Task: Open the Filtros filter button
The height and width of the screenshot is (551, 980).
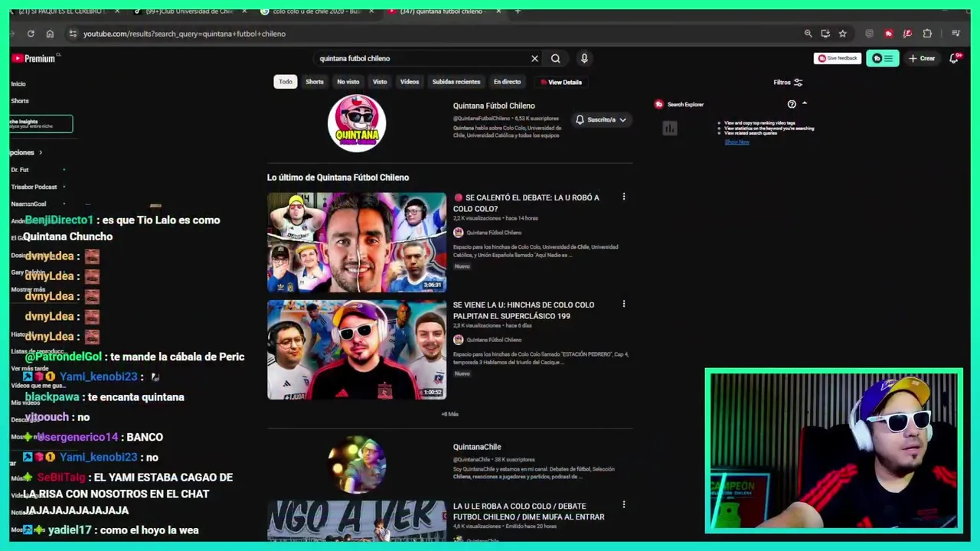Action: [x=788, y=83]
